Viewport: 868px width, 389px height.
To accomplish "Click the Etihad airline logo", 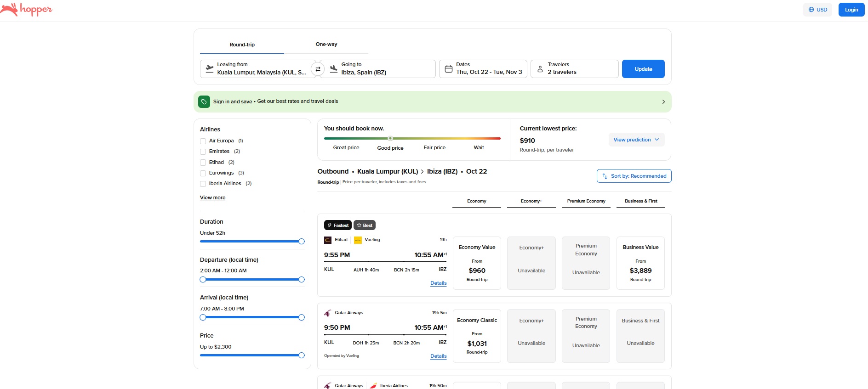I will click(328, 240).
